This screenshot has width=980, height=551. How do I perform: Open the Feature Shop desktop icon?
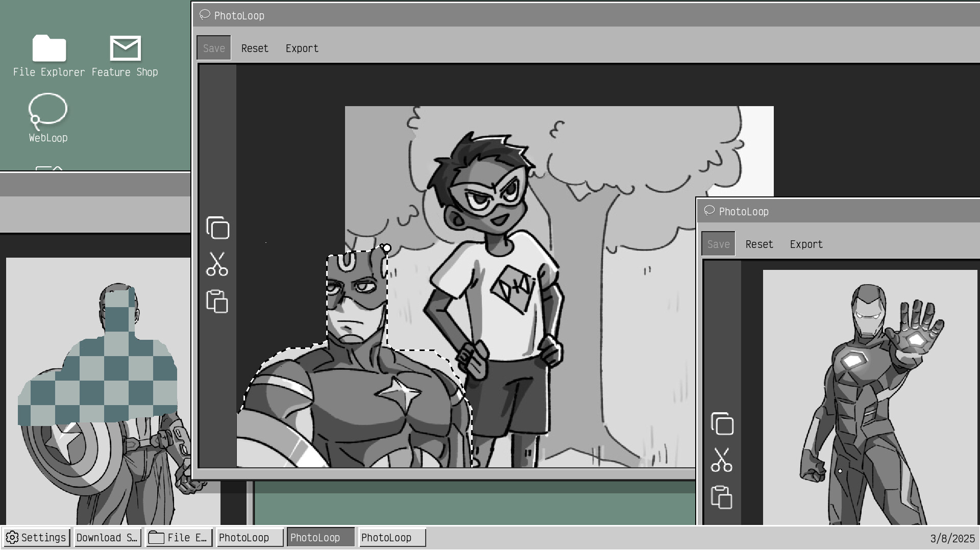tap(124, 56)
